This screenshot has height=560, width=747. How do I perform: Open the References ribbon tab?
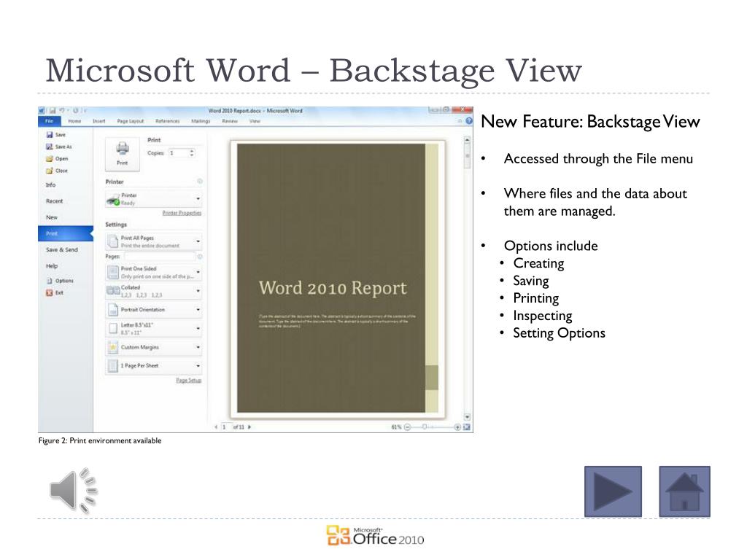point(168,121)
